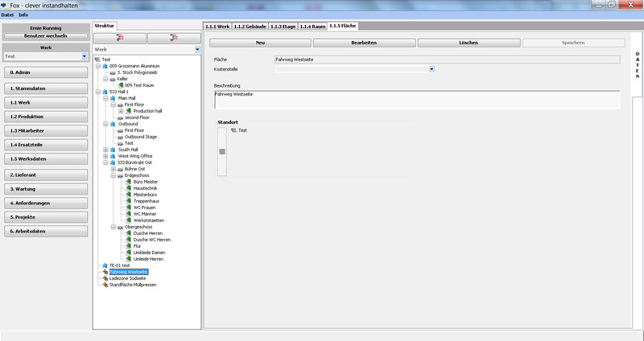644x341 pixels.
Task: Click the right collapse-tree toolbar button in Struktur
Action: point(173,38)
